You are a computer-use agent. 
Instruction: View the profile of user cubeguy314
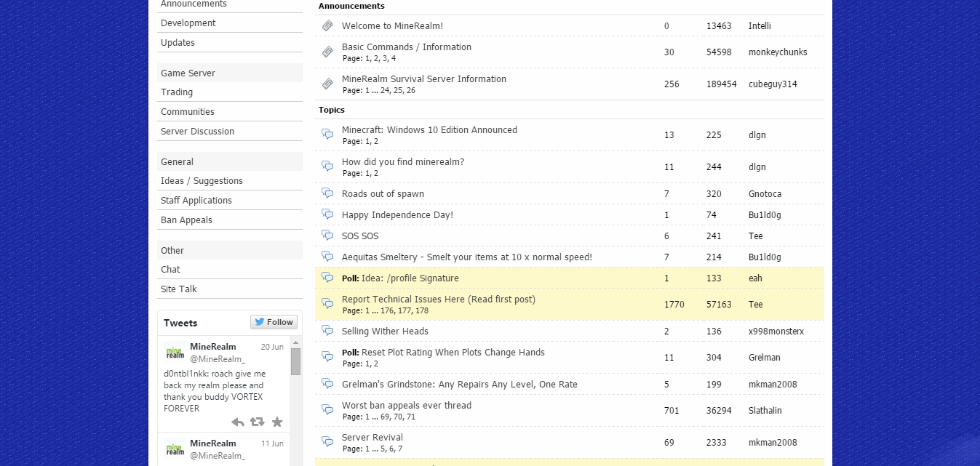click(x=773, y=84)
